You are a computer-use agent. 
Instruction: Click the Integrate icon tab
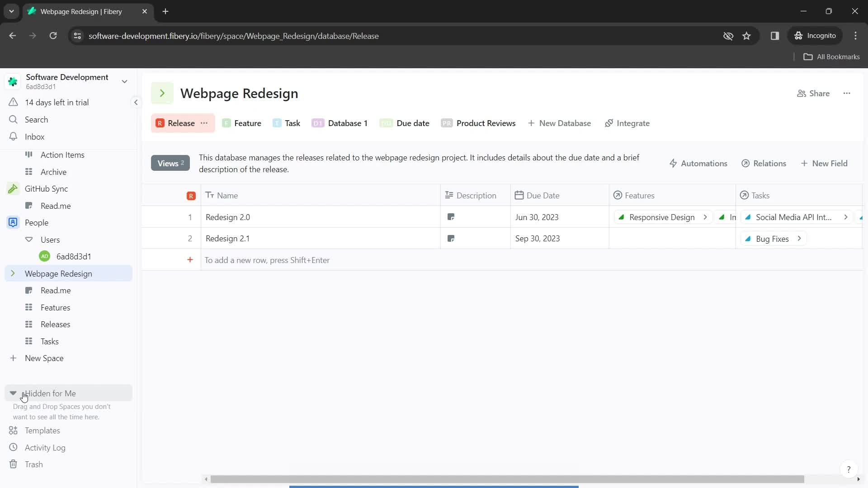point(609,123)
